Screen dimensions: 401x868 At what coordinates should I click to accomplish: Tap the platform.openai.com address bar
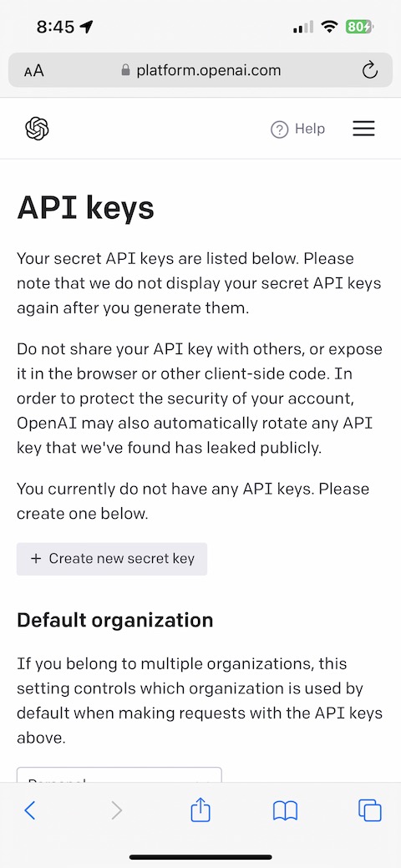(200, 70)
